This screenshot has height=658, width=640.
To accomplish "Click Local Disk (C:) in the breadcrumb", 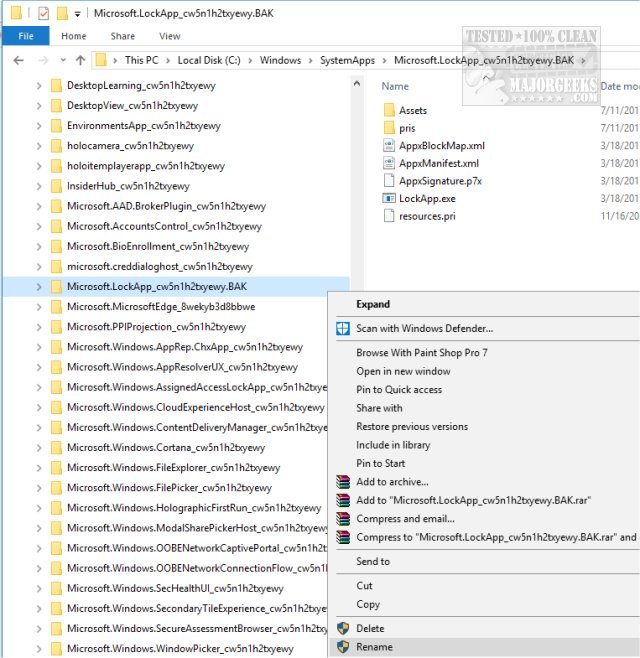I will click(209, 60).
